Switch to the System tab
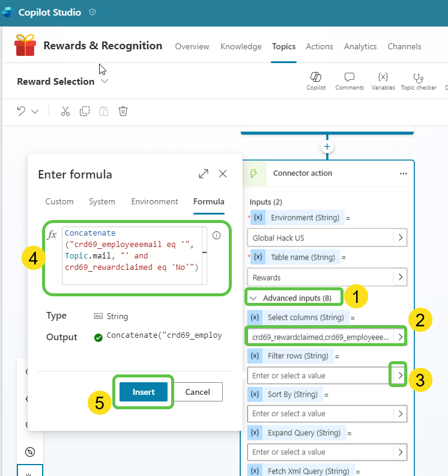 (x=101, y=202)
